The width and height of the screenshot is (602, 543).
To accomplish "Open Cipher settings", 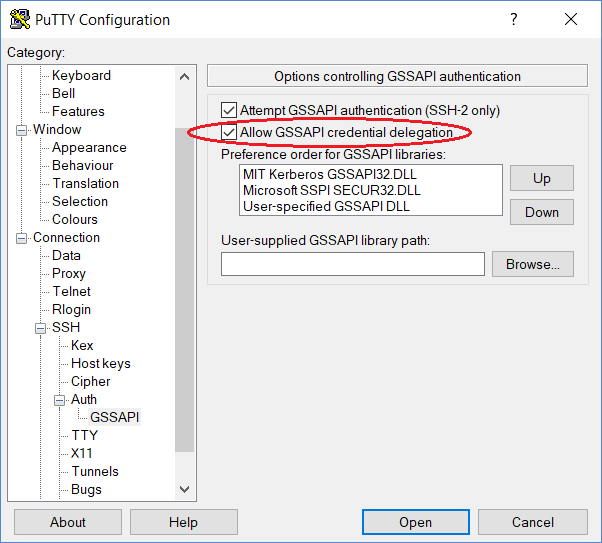I will (91, 381).
